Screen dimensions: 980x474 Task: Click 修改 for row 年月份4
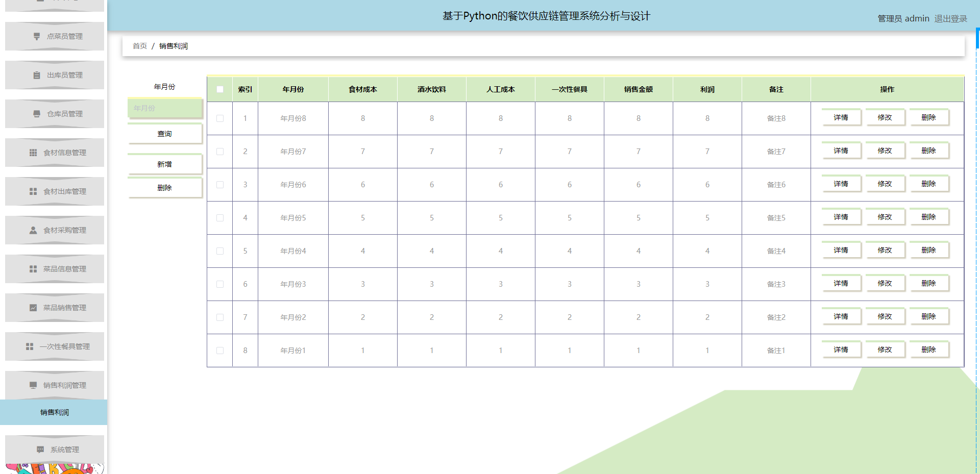(885, 250)
